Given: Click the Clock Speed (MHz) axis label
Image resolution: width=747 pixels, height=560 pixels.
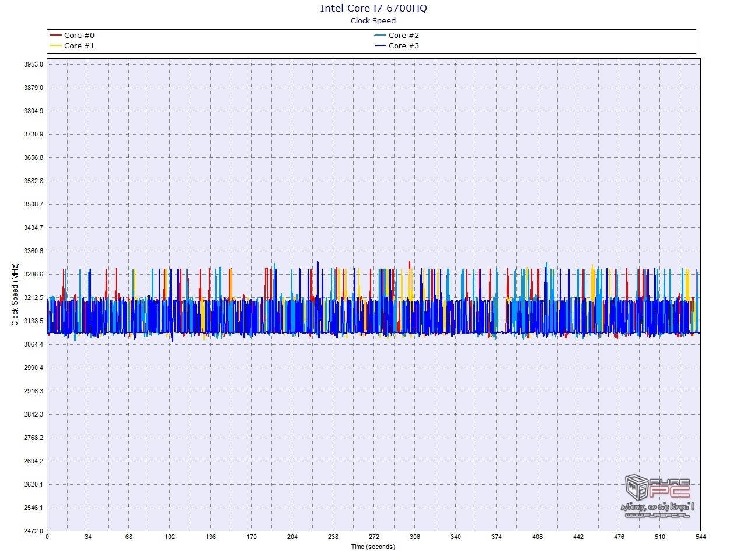Looking at the screenshot, I should click(x=15, y=295).
